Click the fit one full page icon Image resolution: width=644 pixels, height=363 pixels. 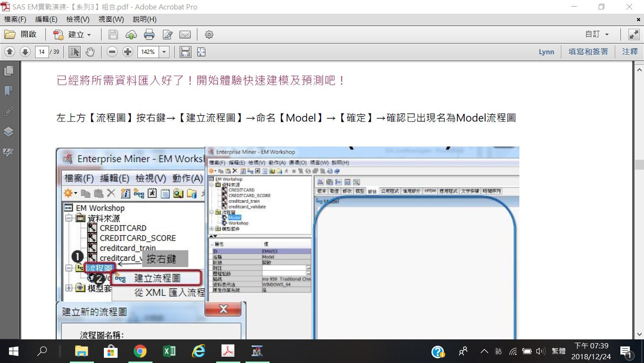click(x=201, y=52)
